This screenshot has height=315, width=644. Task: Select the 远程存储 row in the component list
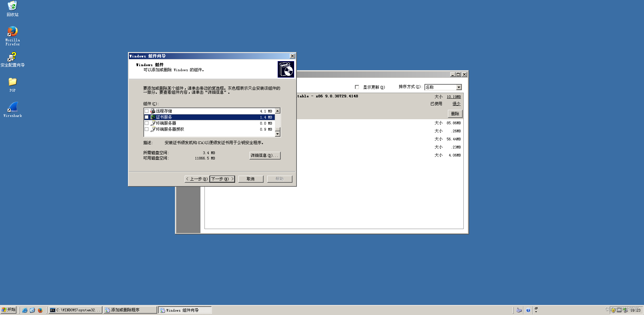[x=209, y=111]
